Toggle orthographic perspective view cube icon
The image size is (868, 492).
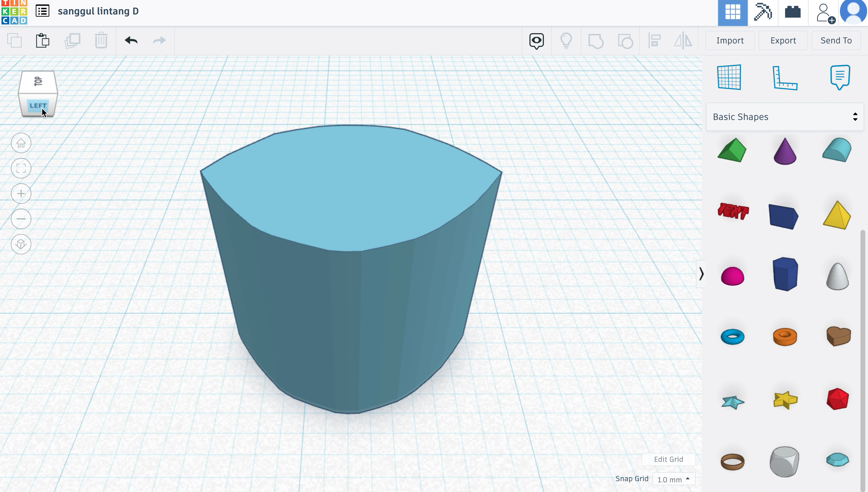pyautogui.click(x=21, y=244)
